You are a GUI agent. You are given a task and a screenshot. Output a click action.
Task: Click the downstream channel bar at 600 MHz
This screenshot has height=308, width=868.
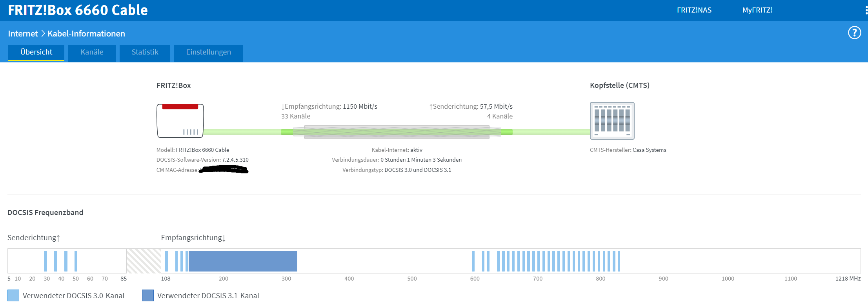[x=473, y=261]
